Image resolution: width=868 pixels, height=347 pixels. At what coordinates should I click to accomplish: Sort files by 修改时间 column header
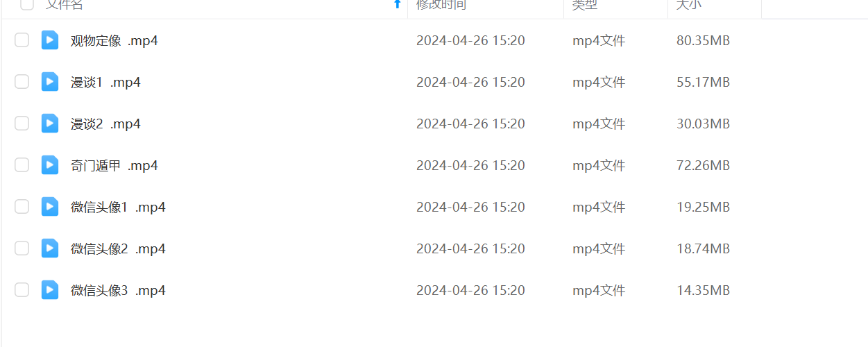coord(441,5)
